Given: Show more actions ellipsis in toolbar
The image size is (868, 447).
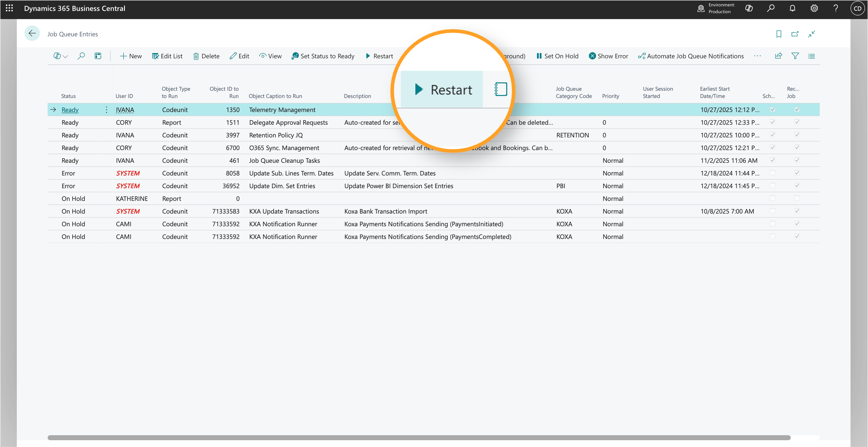Looking at the screenshot, I should [758, 56].
